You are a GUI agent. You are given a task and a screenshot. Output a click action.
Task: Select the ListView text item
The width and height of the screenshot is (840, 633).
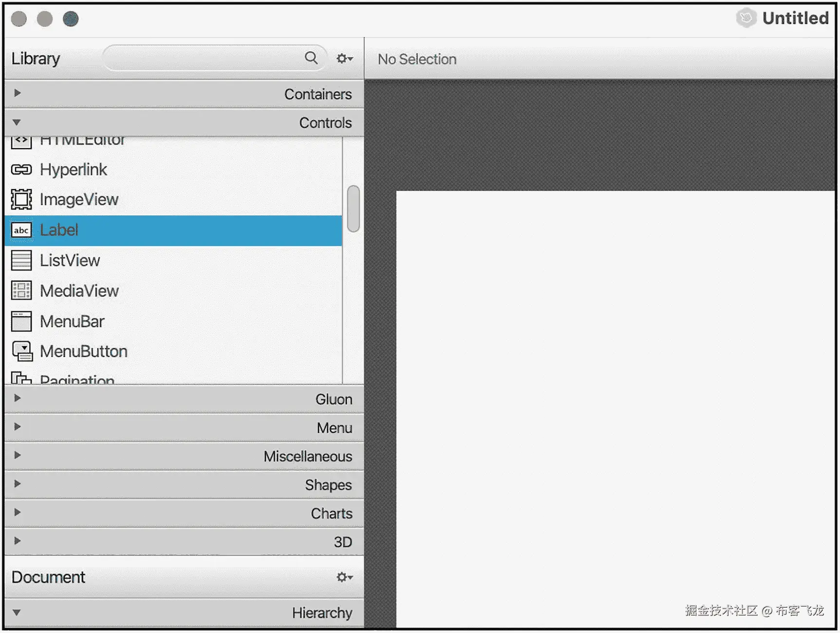[x=70, y=260]
